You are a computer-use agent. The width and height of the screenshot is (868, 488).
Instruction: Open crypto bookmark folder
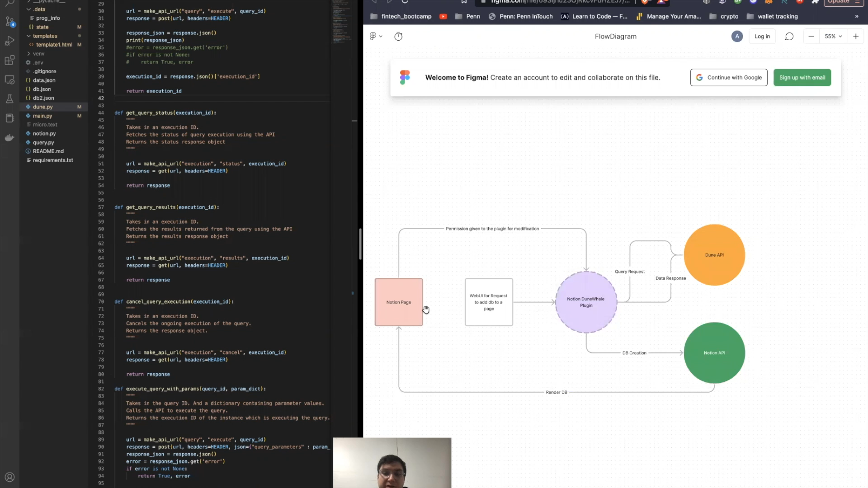tap(724, 16)
